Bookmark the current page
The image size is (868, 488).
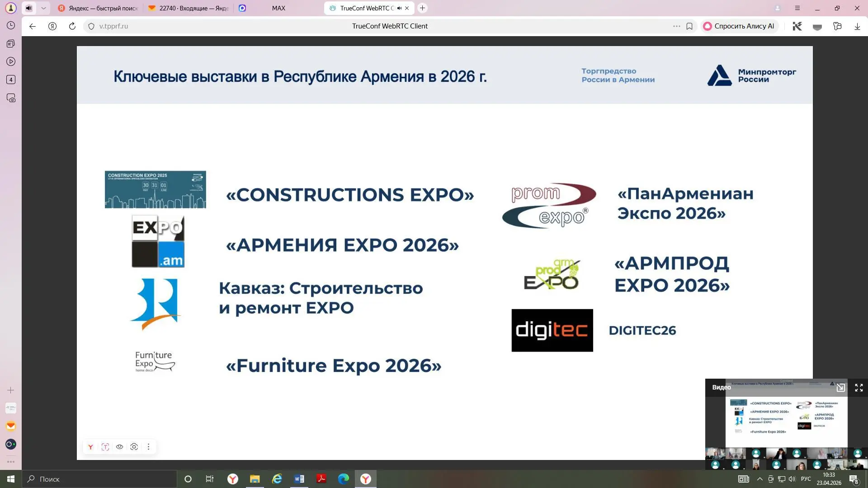(x=689, y=26)
